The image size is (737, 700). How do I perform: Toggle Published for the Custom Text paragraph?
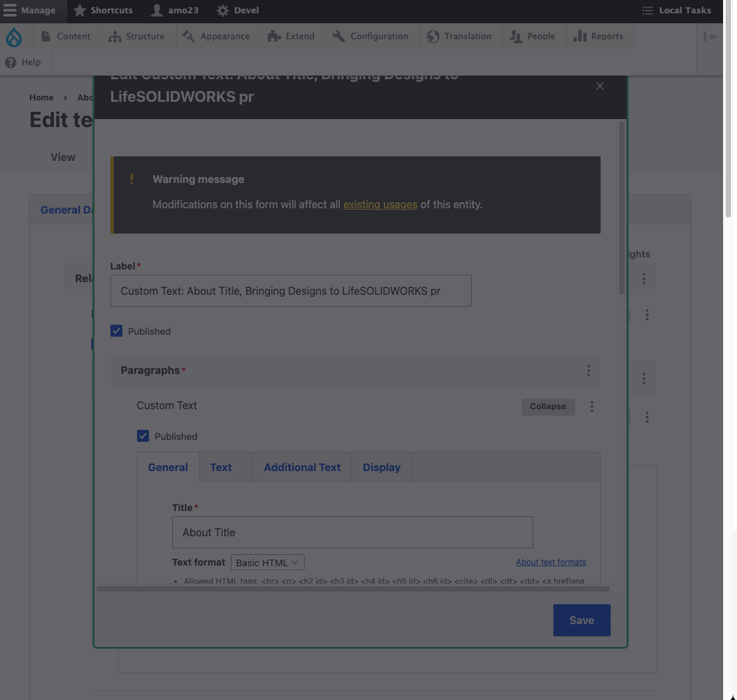(x=143, y=436)
